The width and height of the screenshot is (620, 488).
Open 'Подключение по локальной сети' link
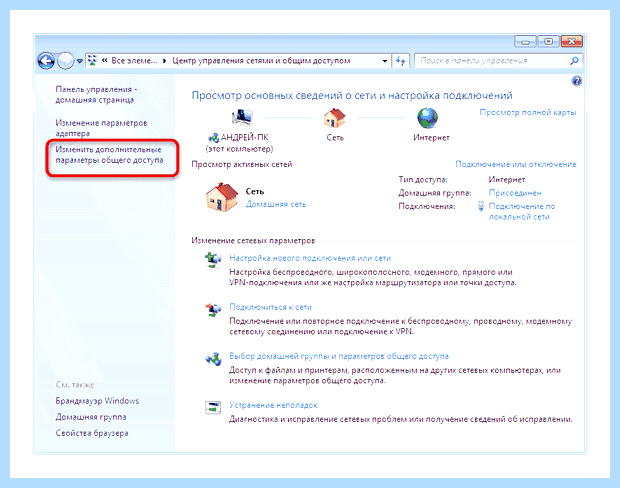point(522,211)
